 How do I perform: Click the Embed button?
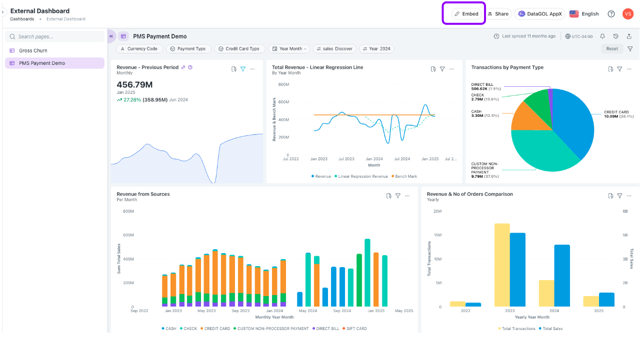pos(466,14)
